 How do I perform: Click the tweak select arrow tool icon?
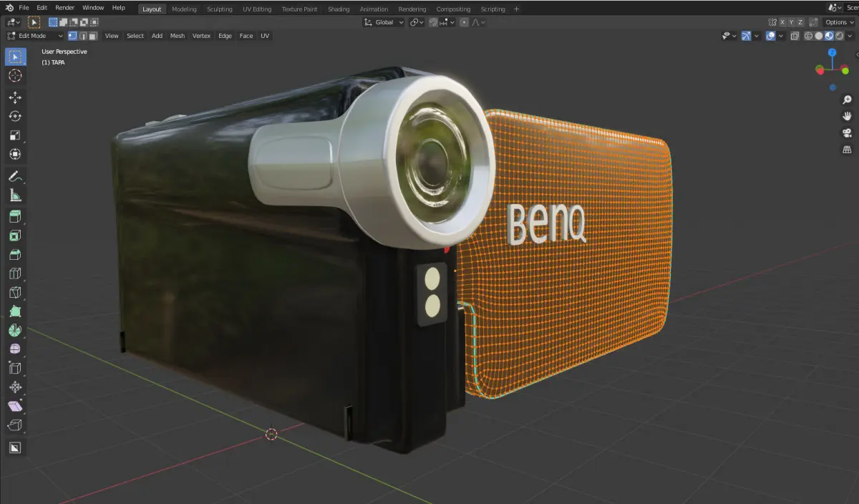(34, 22)
